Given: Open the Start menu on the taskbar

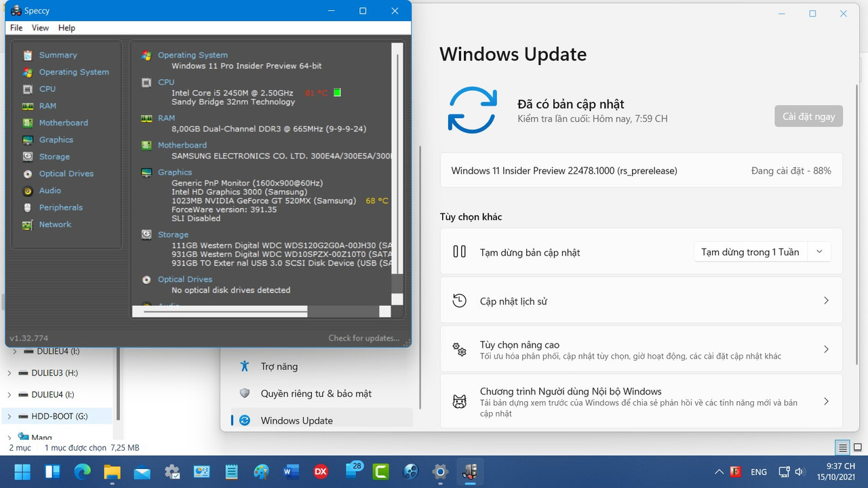Looking at the screenshot, I should click(x=22, y=472).
